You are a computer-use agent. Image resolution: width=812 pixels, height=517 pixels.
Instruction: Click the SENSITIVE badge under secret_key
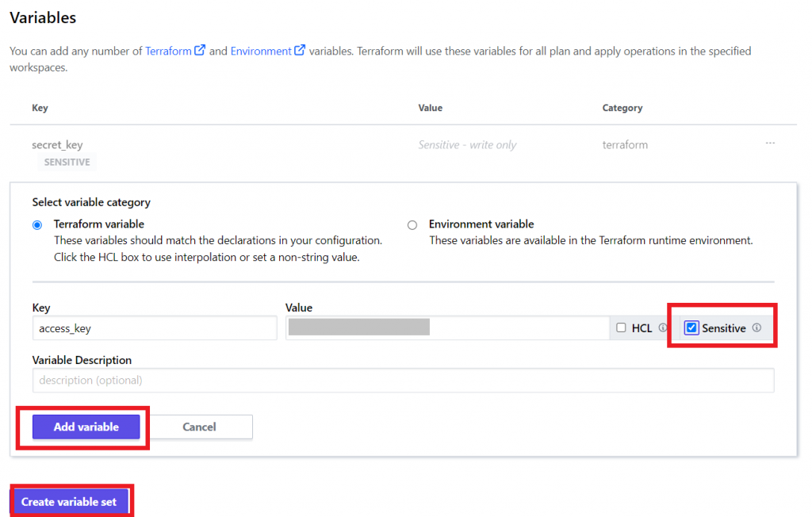(66, 162)
